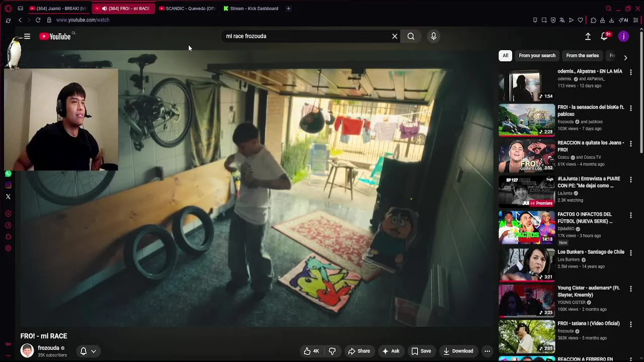Open sidebar extensions cube icon
This screenshot has width=644, height=362.
click(x=8, y=237)
